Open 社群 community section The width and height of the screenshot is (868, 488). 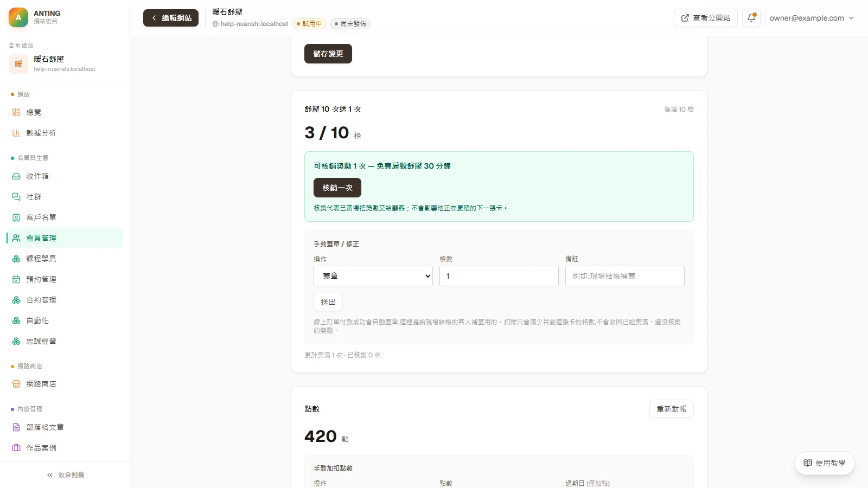[65, 197]
